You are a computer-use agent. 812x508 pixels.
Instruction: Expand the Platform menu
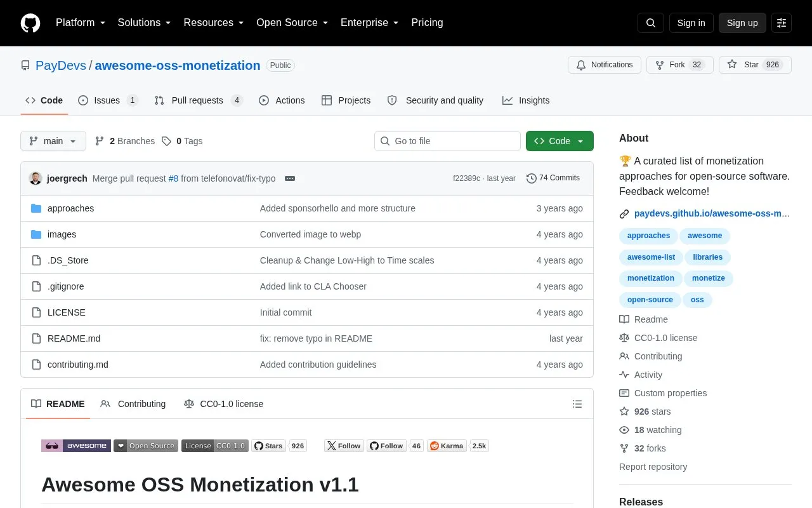(x=81, y=23)
